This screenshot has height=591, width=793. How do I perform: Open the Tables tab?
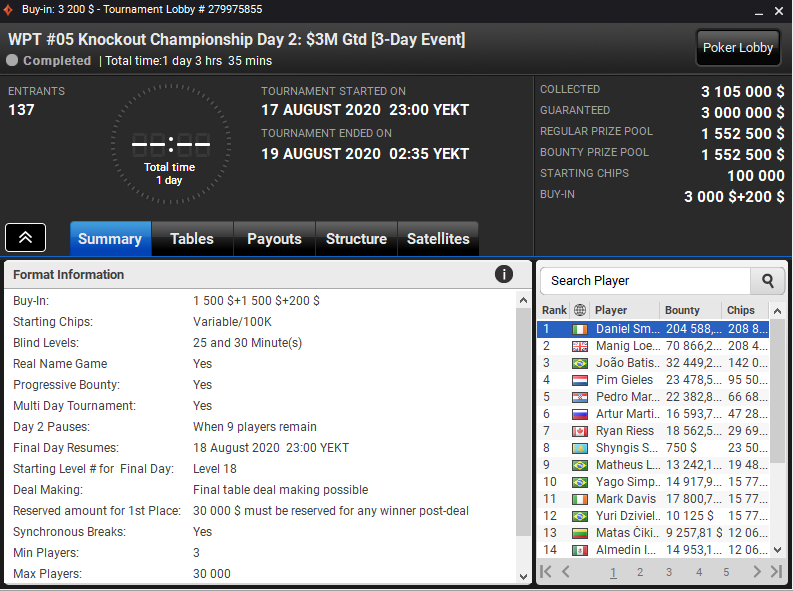click(x=192, y=239)
